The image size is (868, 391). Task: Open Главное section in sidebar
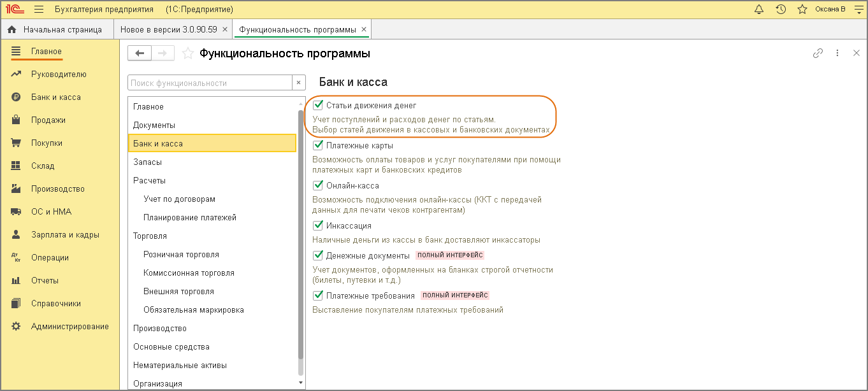[x=60, y=51]
